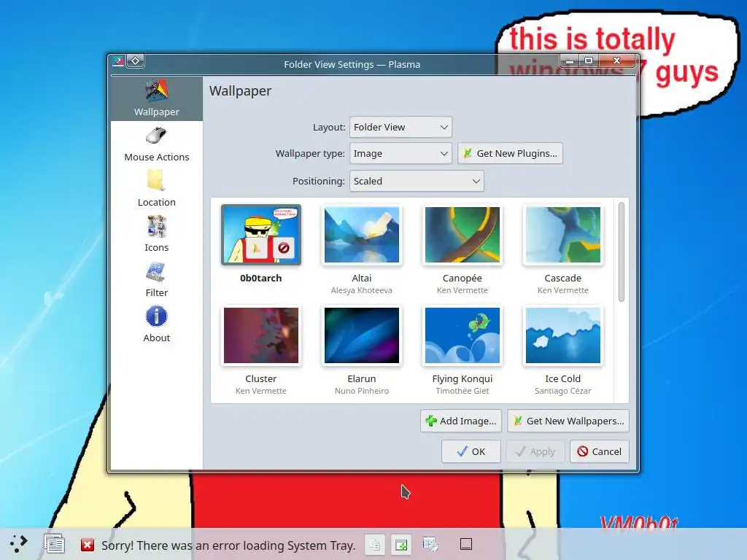Image resolution: width=747 pixels, height=560 pixels.
Task: Close the Folder View Settings window
Action: (617, 61)
